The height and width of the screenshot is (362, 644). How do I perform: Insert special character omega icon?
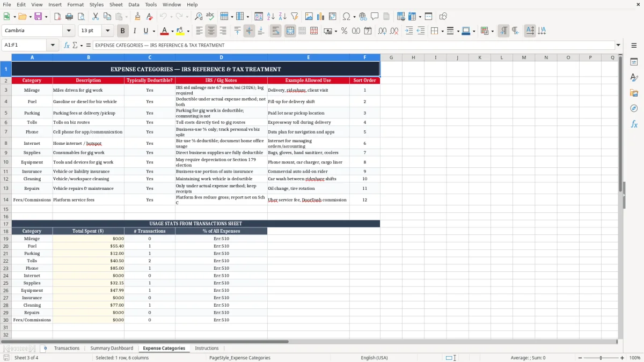point(346,17)
